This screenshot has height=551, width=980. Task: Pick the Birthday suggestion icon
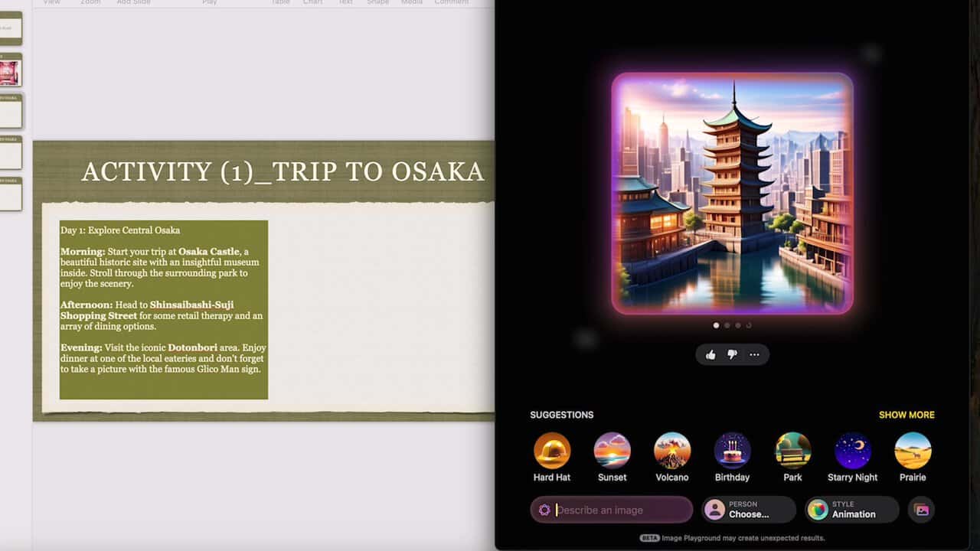coord(732,451)
